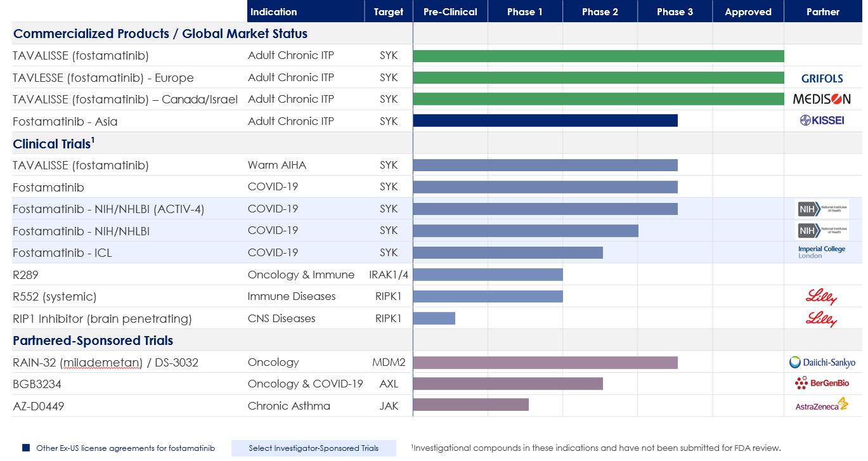Viewport: 868px width, 461px height.
Task: Click the green bar for TAVALISSE Canada/Israel
Action: pos(599,99)
